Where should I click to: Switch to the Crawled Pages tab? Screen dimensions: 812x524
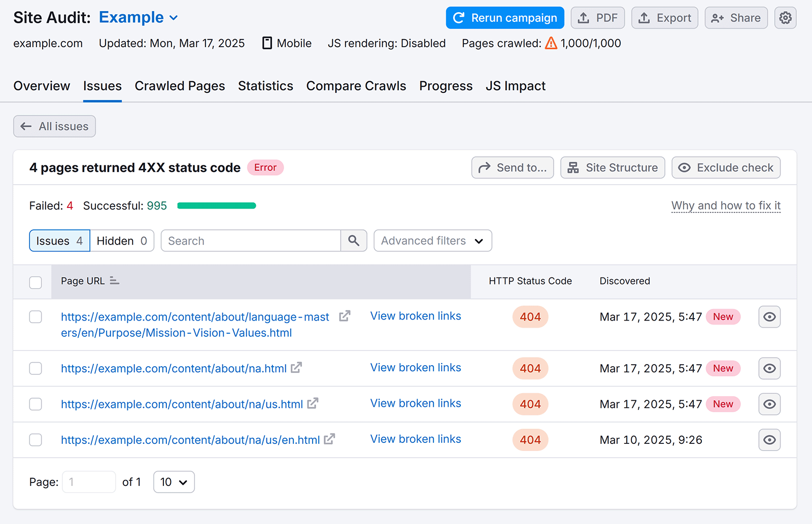click(180, 86)
